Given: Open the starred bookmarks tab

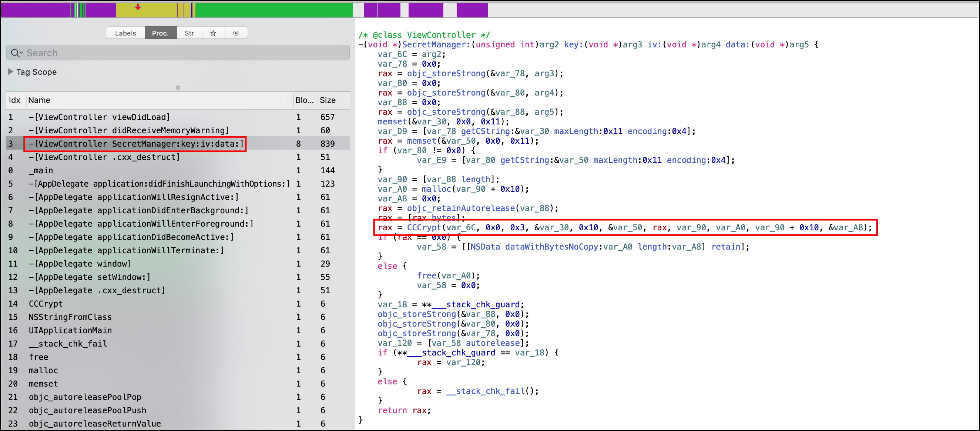Looking at the screenshot, I should point(213,33).
